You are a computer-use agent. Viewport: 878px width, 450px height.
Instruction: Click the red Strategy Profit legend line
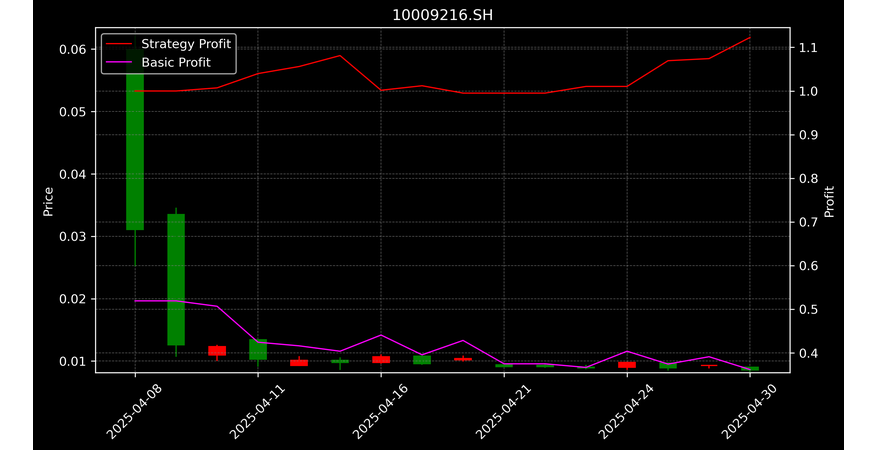pyautogui.click(x=119, y=44)
